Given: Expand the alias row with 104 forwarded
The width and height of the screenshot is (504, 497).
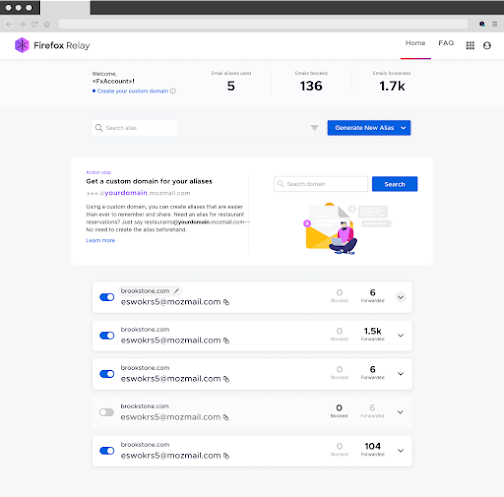Looking at the screenshot, I should (401, 451).
